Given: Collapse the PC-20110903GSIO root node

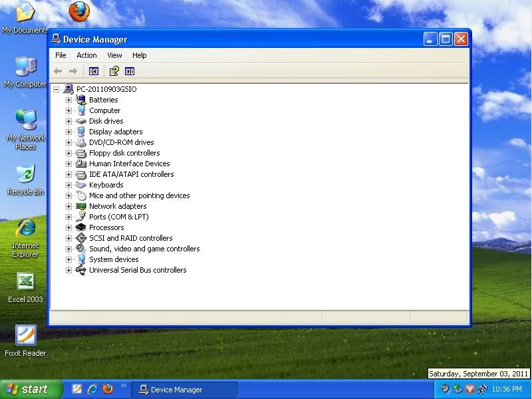Looking at the screenshot, I should tap(57, 89).
